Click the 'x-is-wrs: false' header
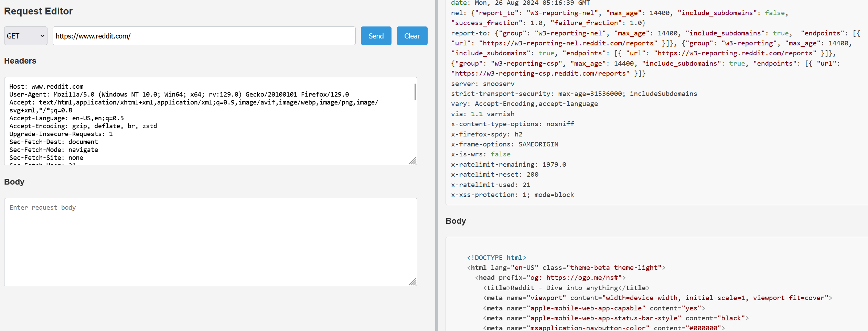This screenshot has height=331, width=868. click(x=481, y=154)
